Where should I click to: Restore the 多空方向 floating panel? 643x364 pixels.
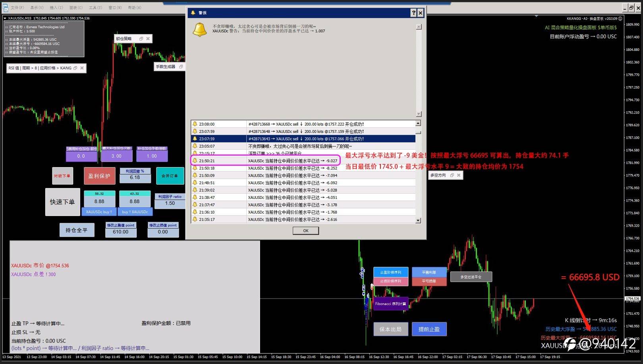(x=452, y=175)
